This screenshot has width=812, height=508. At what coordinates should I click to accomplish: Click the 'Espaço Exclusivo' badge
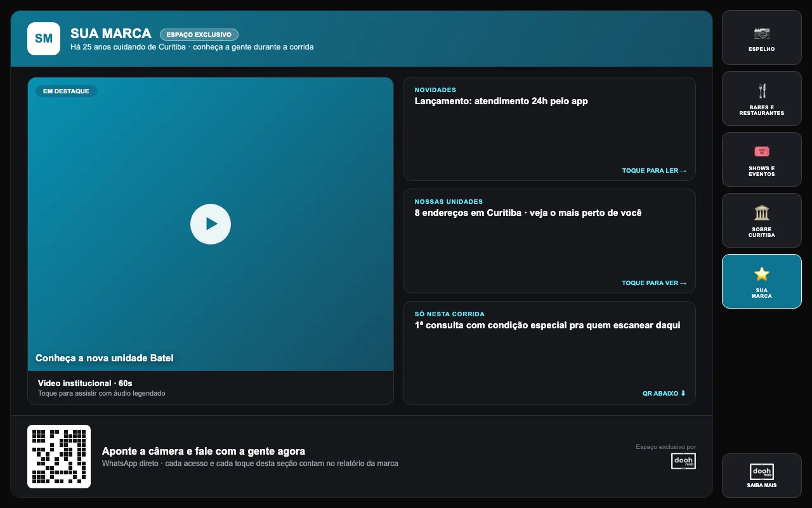tap(199, 34)
